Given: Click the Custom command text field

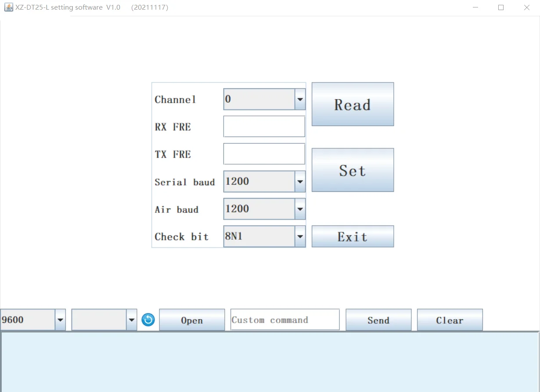Looking at the screenshot, I should [285, 320].
